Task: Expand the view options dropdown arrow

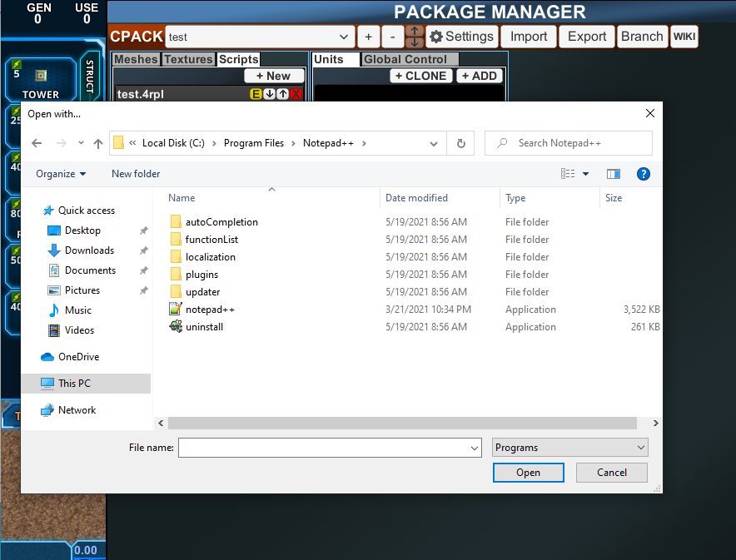Action: [585, 174]
